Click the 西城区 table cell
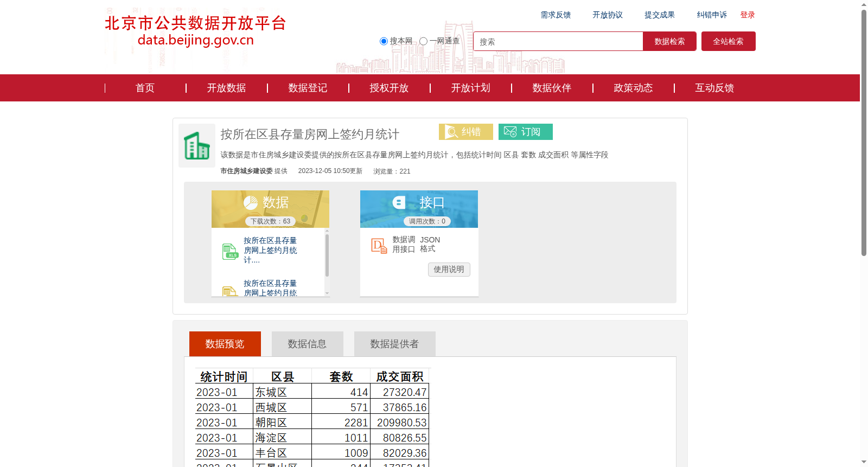Viewport: 868px width, 467px height. click(x=283, y=407)
